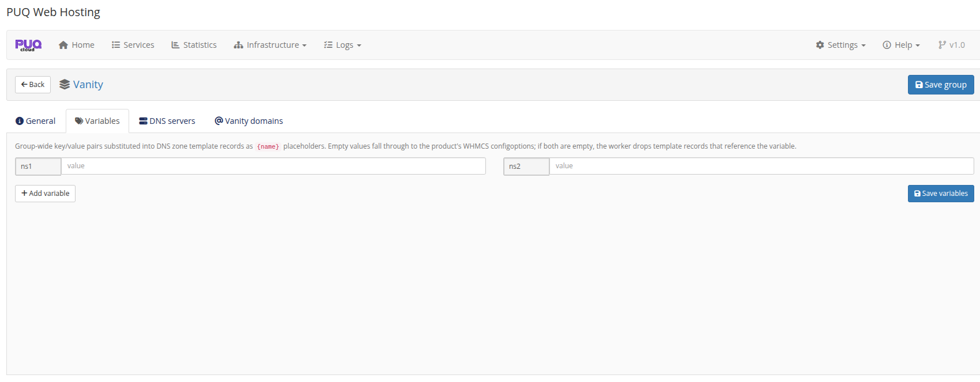Select the Variables tab

click(x=97, y=121)
